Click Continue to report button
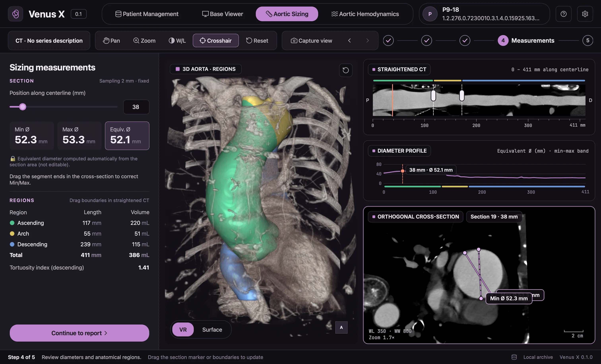Screen dimensions: 601x364 [79, 333]
